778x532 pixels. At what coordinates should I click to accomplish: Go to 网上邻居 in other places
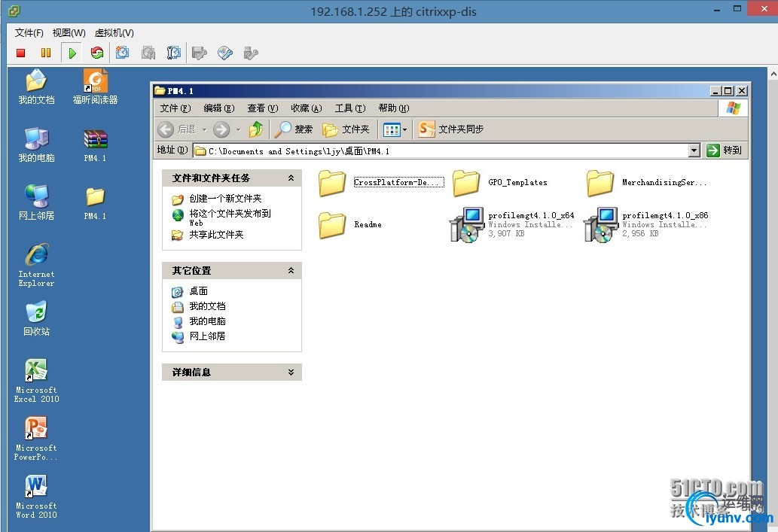pyautogui.click(x=207, y=336)
